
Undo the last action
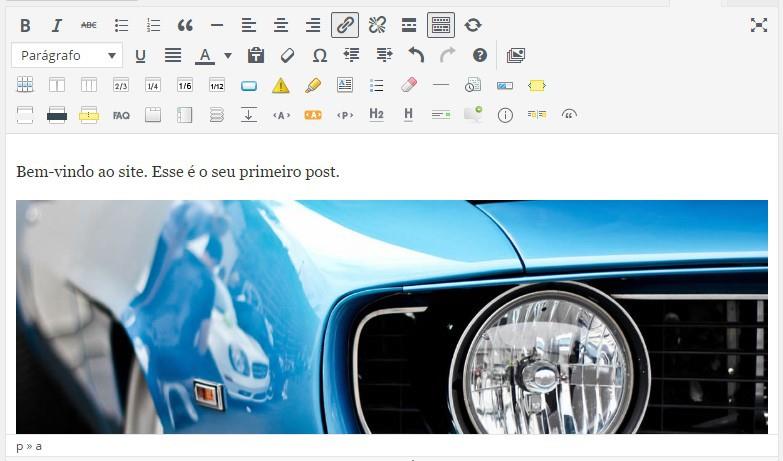click(416, 54)
